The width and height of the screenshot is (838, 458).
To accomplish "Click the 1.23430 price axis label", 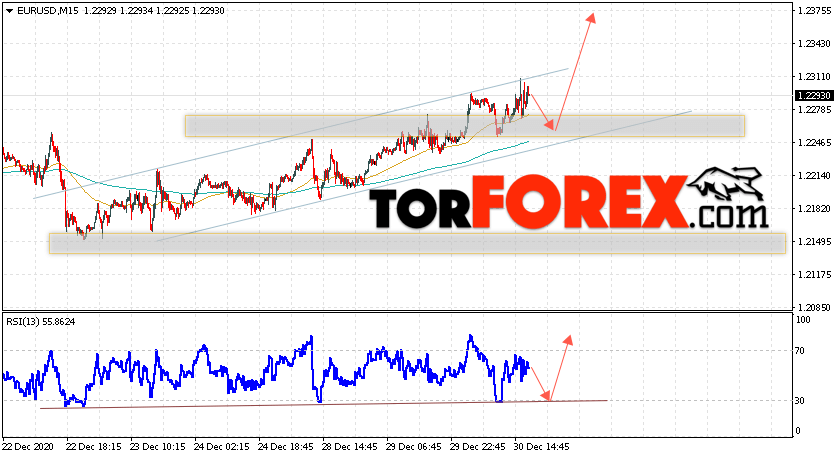I will pos(814,44).
